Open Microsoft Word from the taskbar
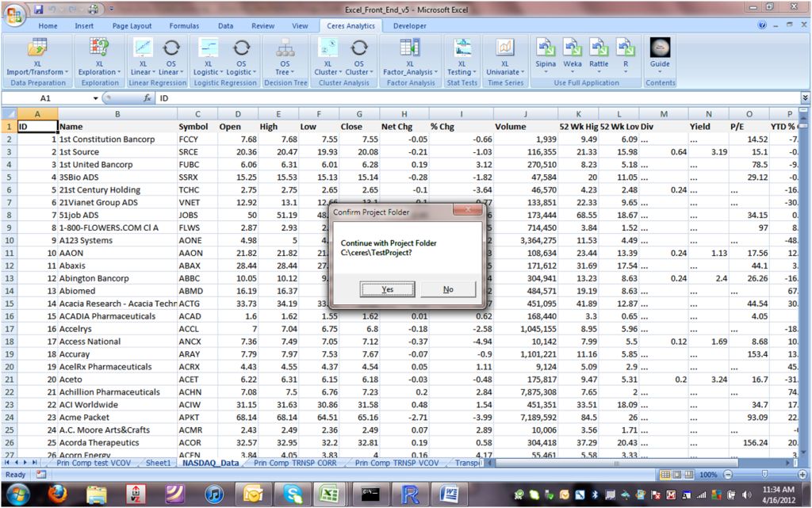 tap(449, 495)
